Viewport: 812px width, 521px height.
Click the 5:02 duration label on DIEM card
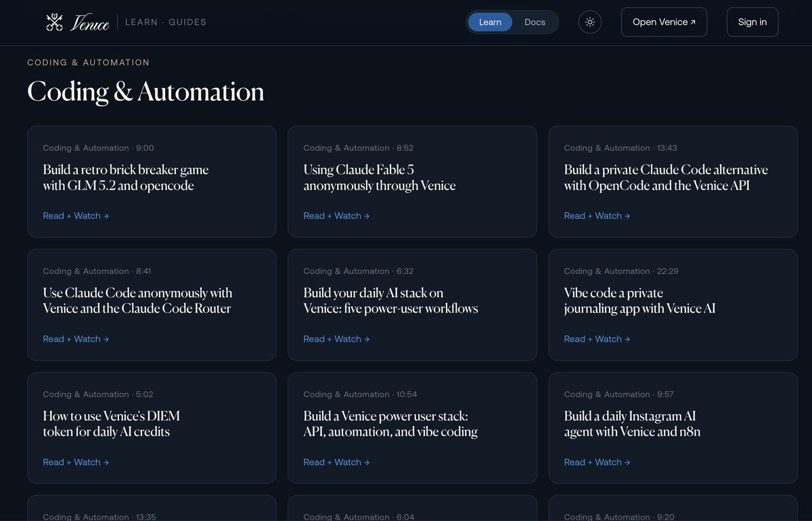pos(145,394)
